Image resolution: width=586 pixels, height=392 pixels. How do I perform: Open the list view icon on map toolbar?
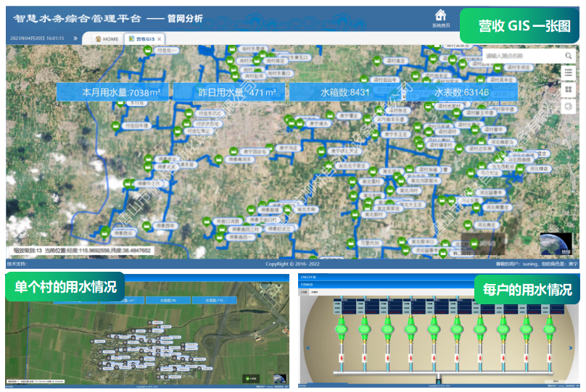click(569, 72)
